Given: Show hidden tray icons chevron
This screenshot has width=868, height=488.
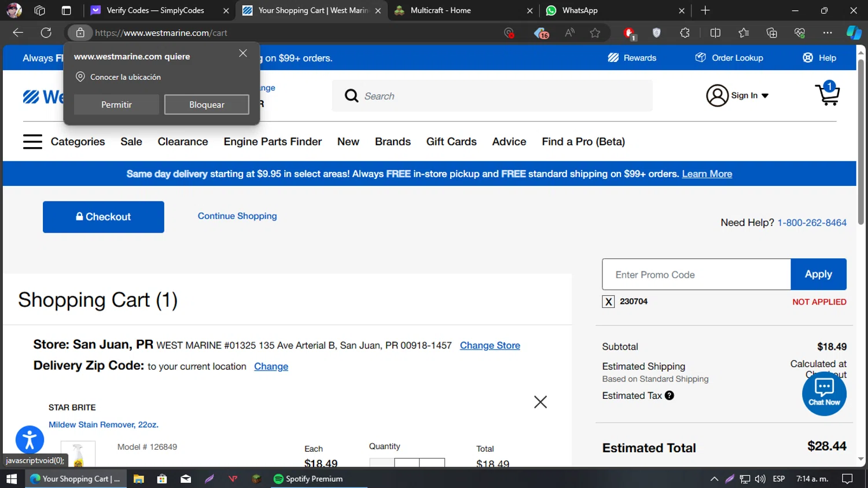Looking at the screenshot, I should point(714,479).
